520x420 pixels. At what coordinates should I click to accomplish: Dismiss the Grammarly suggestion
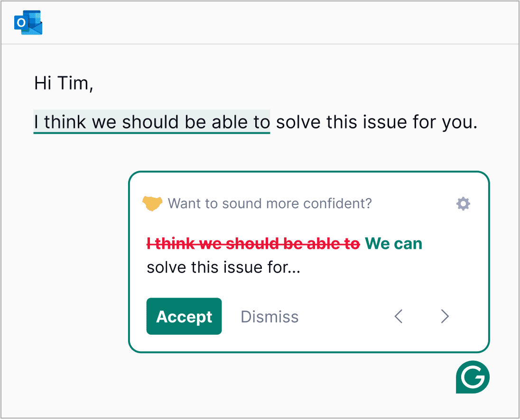(269, 316)
